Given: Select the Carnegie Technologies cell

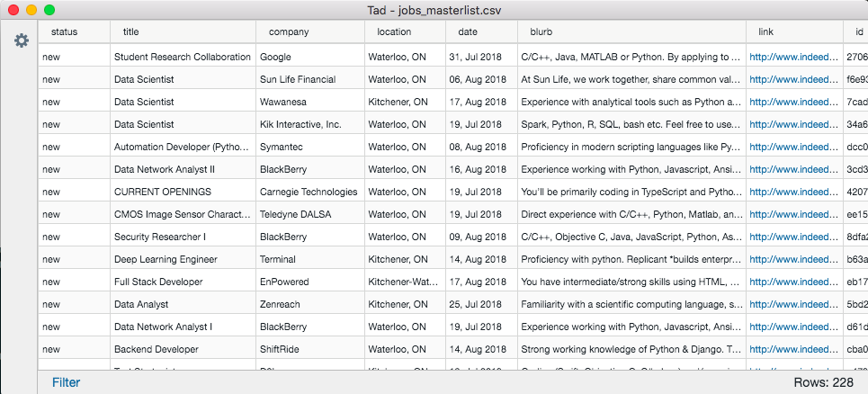Looking at the screenshot, I should tap(310, 192).
